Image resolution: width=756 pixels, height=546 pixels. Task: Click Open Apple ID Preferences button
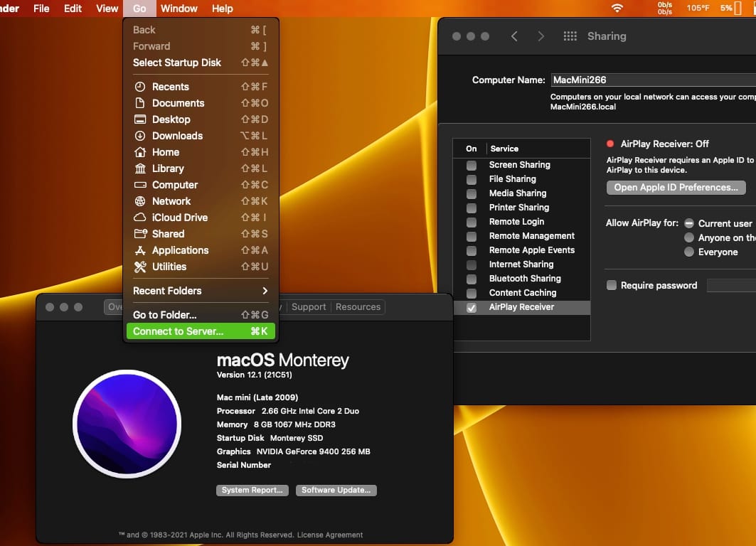[x=676, y=188]
